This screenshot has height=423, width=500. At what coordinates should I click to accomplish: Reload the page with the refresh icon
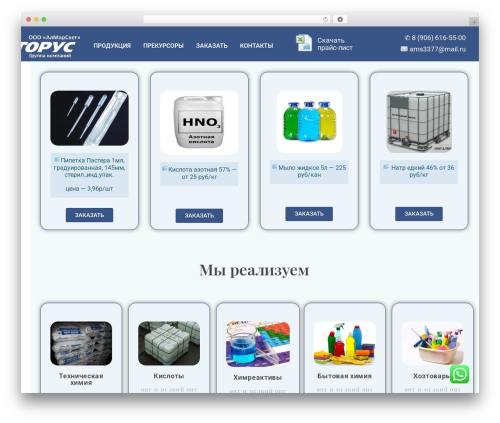click(325, 19)
